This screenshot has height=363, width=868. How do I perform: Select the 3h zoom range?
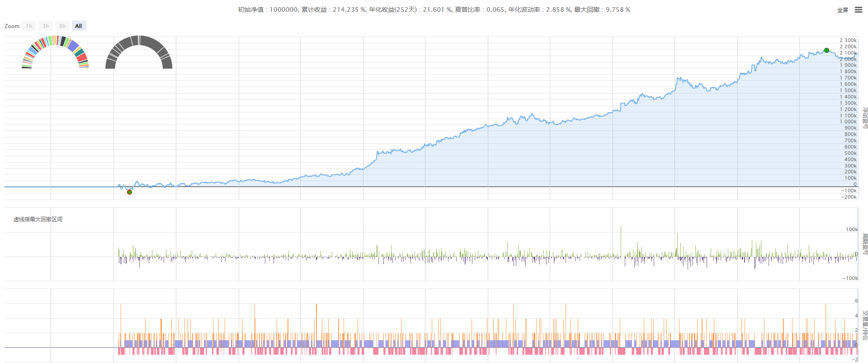click(46, 26)
